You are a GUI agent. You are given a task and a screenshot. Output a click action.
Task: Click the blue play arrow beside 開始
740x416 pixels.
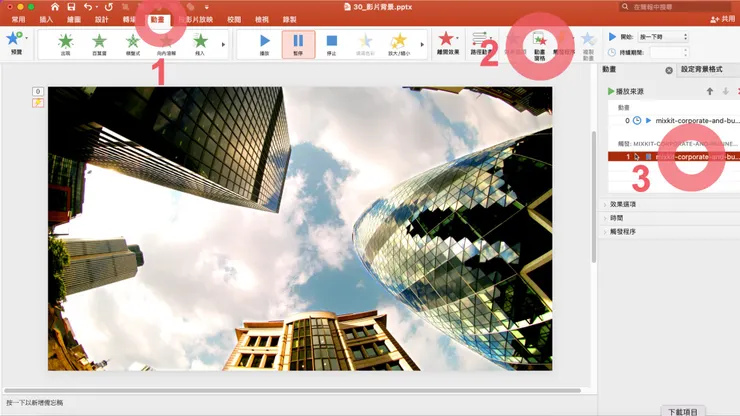pos(612,36)
